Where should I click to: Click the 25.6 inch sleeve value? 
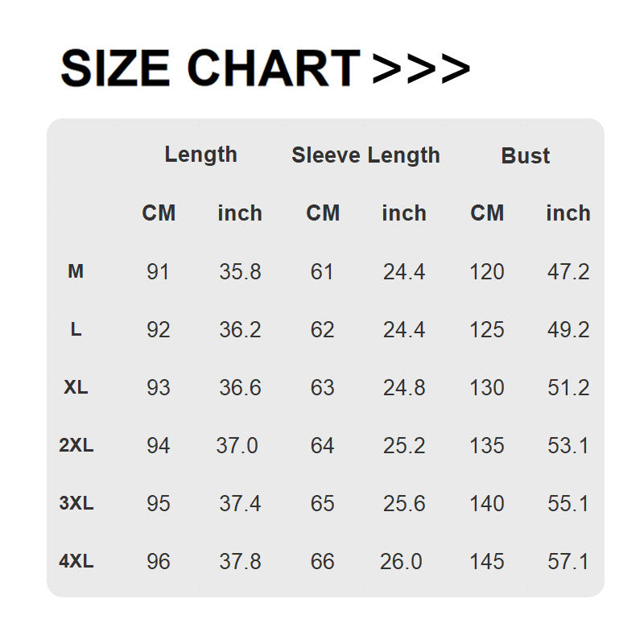click(404, 504)
